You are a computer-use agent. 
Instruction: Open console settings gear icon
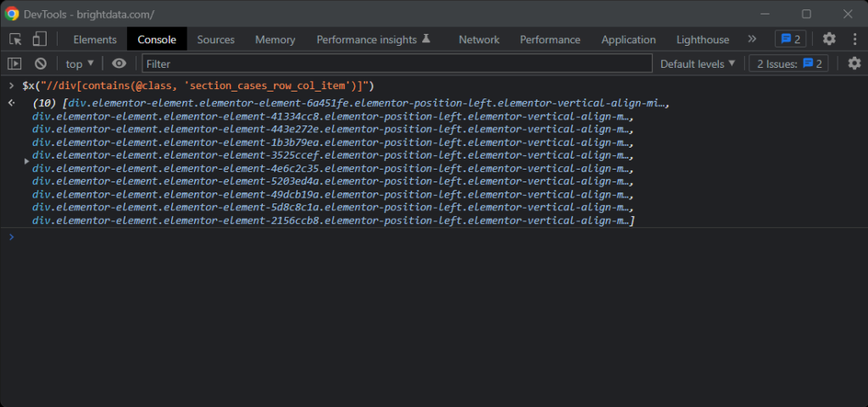coord(854,64)
